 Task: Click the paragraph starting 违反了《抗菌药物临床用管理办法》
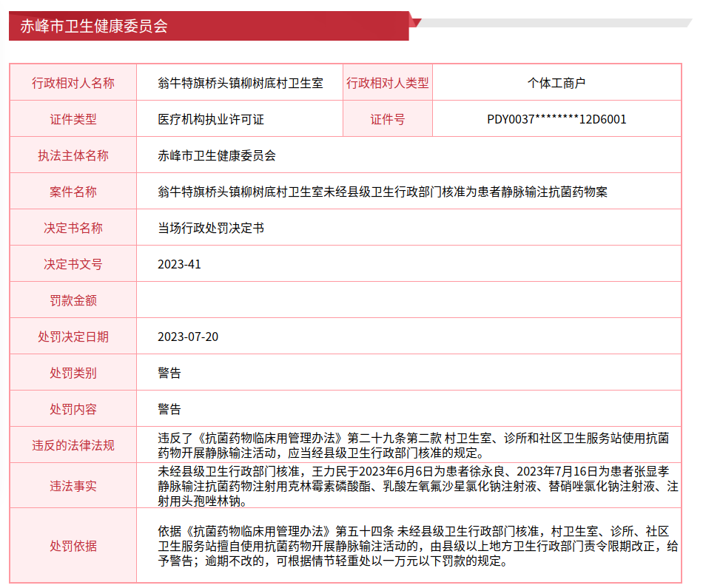[x=414, y=445]
